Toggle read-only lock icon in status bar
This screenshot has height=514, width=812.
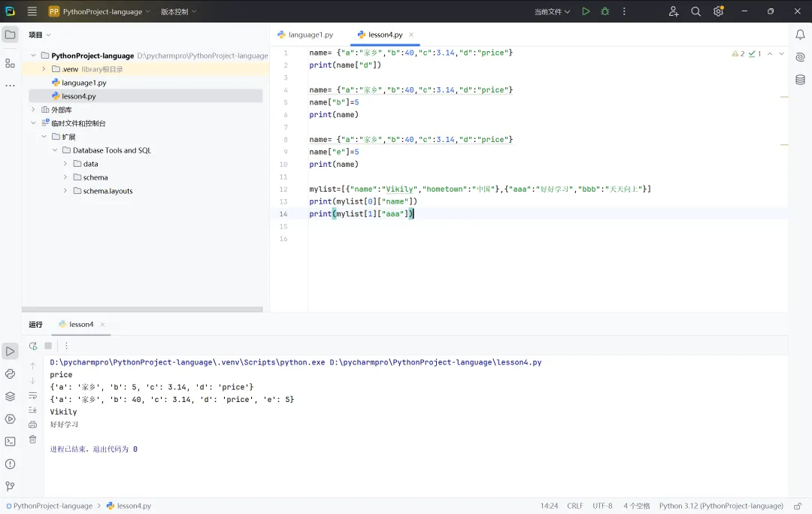[798, 506]
